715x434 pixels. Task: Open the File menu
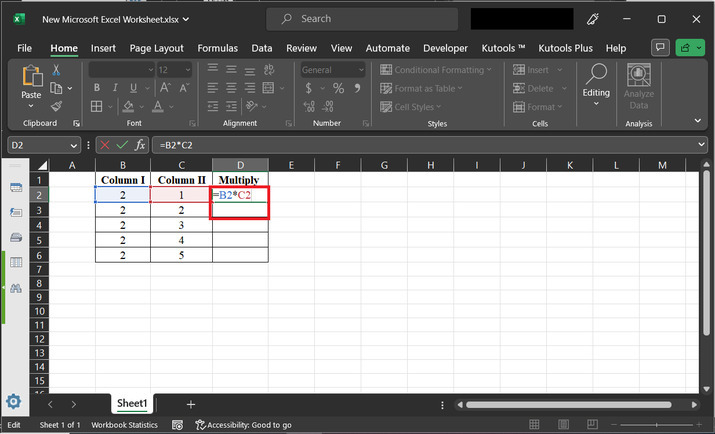point(25,48)
